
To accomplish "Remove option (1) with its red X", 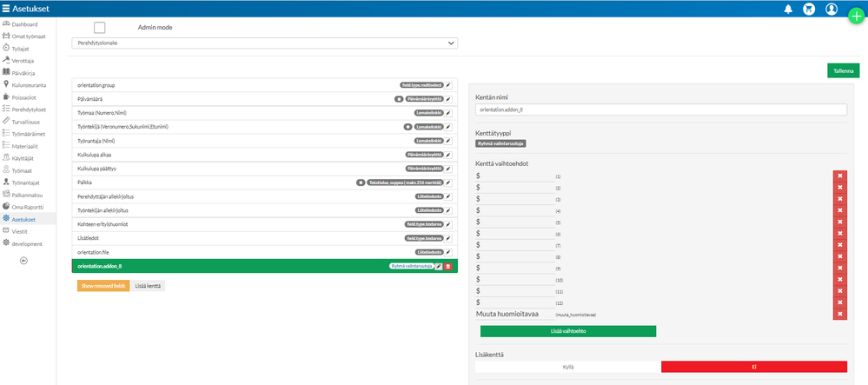I will click(x=840, y=176).
